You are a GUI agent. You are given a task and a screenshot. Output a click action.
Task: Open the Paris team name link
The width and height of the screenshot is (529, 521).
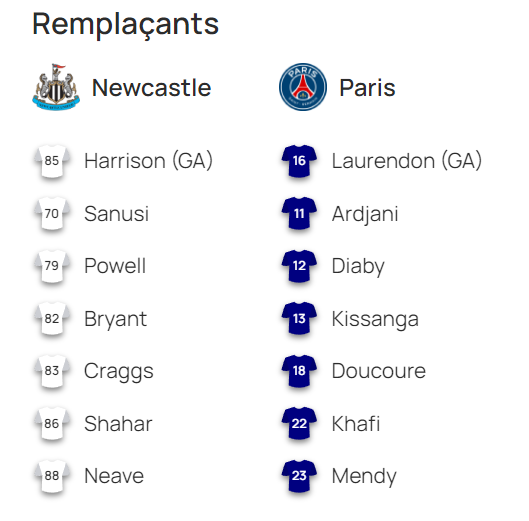coord(367,88)
